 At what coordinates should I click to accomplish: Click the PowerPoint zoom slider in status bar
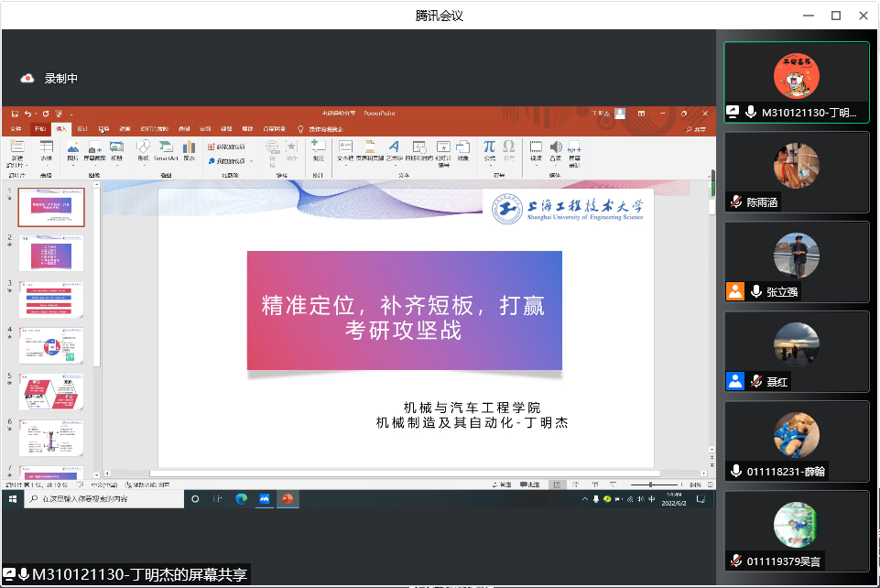pyautogui.click(x=650, y=484)
